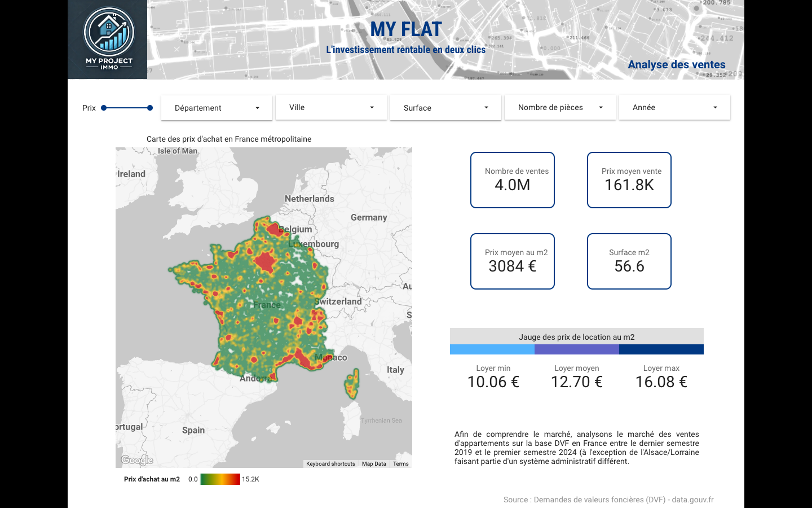
Task: Click the Prix d'achat au m2 color gradient legend
Action: click(220, 479)
